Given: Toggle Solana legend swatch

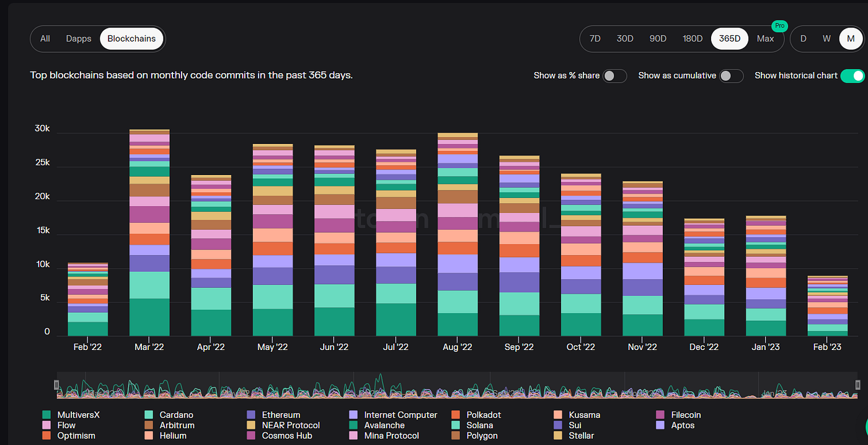Looking at the screenshot, I should pos(456,425).
